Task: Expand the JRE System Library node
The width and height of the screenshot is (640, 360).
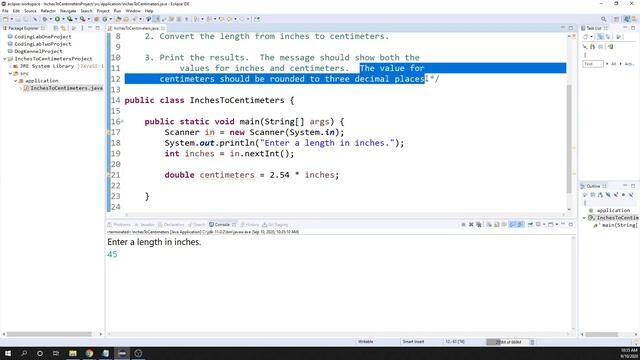Action: pyautogui.click(x=10, y=66)
